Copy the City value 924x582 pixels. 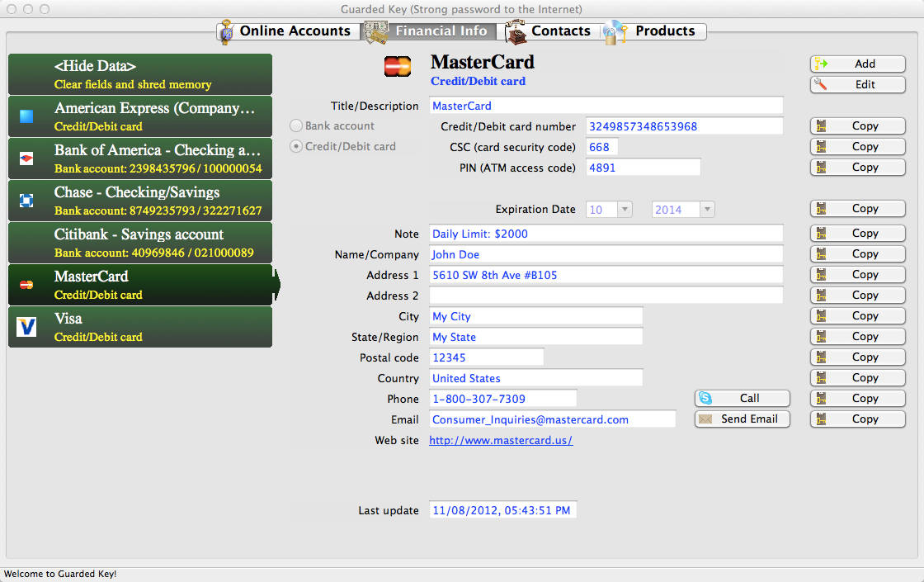pos(857,315)
